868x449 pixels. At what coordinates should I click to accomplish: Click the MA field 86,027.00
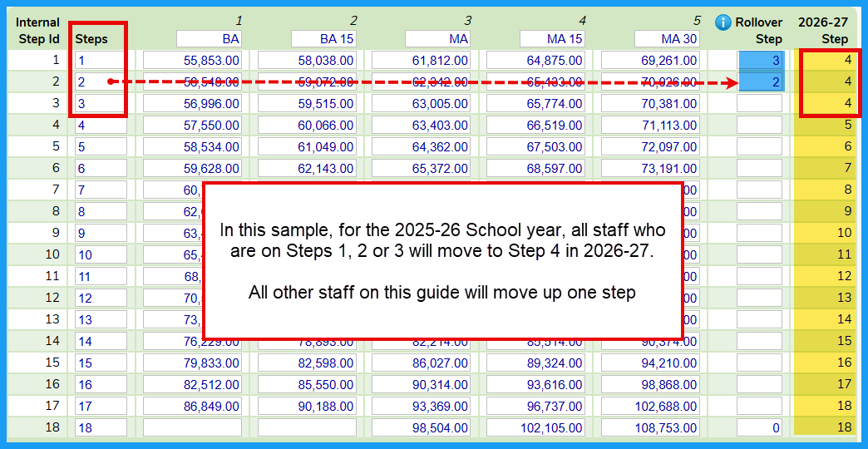tap(422, 362)
